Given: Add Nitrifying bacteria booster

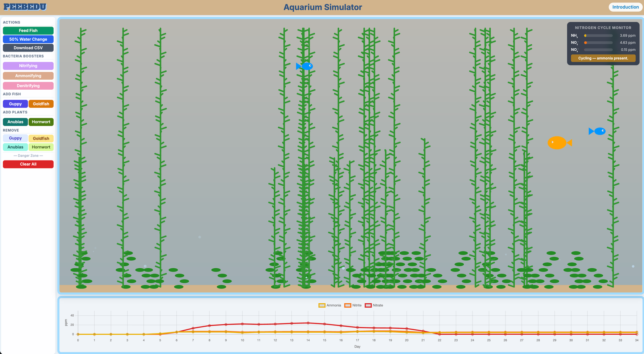Looking at the screenshot, I should tap(28, 66).
